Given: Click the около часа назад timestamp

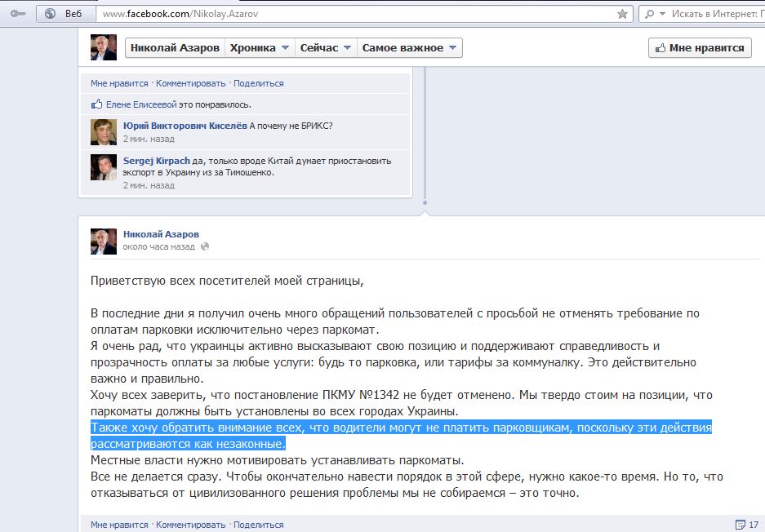Looking at the screenshot, I should click(158, 246).
